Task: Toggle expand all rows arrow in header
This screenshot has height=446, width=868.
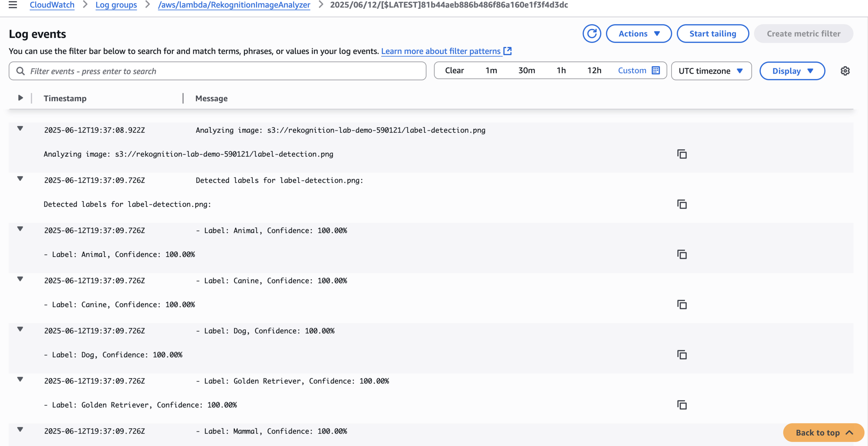Action: tap(20, 98)
